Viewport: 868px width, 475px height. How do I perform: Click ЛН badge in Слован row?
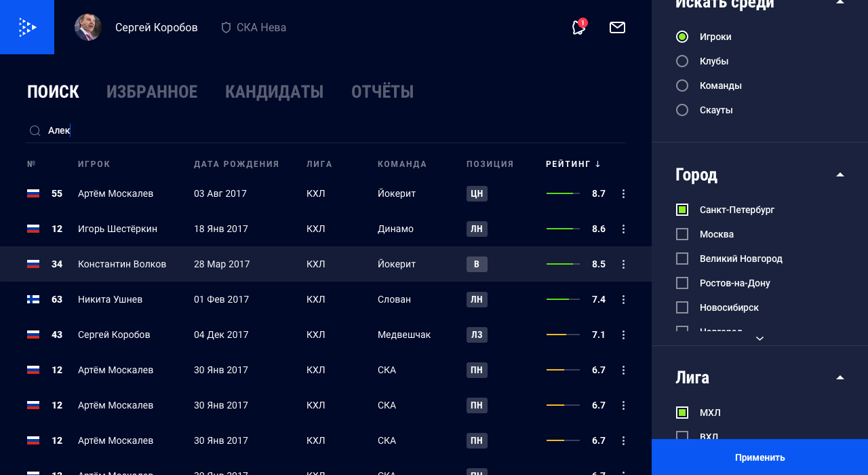[477, 299]
